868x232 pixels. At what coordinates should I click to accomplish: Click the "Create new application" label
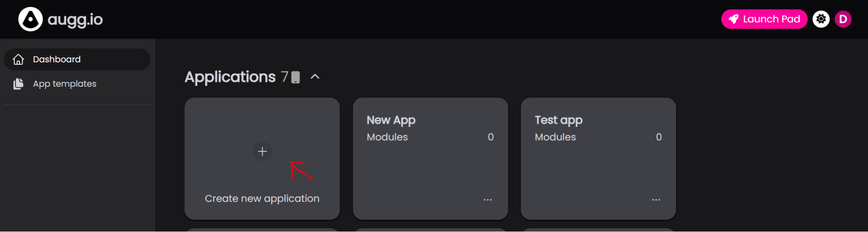point(262,199)
